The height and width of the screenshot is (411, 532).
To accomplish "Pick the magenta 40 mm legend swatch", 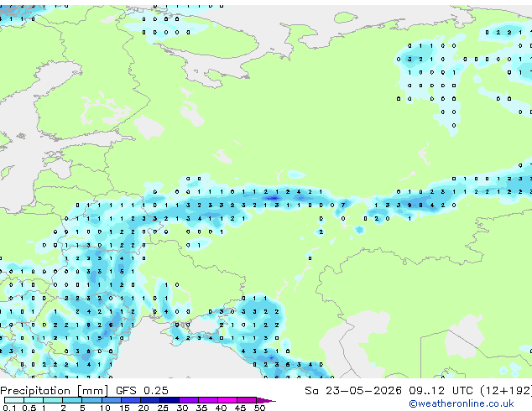I will 227,400.
